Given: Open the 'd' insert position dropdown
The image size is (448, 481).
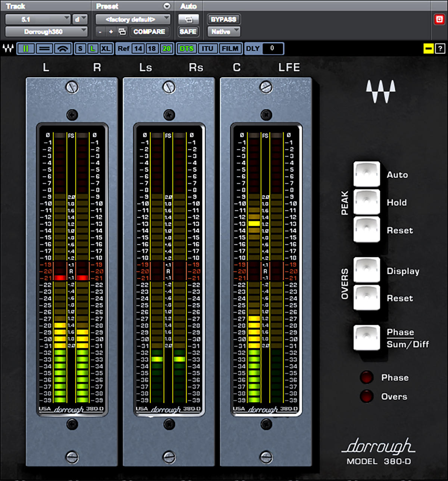Looking at the screenshot, I should [80, 19].
